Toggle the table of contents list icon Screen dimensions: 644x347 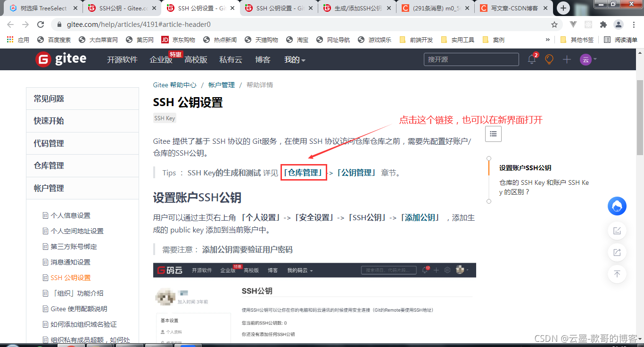click(x=493, y=134)
